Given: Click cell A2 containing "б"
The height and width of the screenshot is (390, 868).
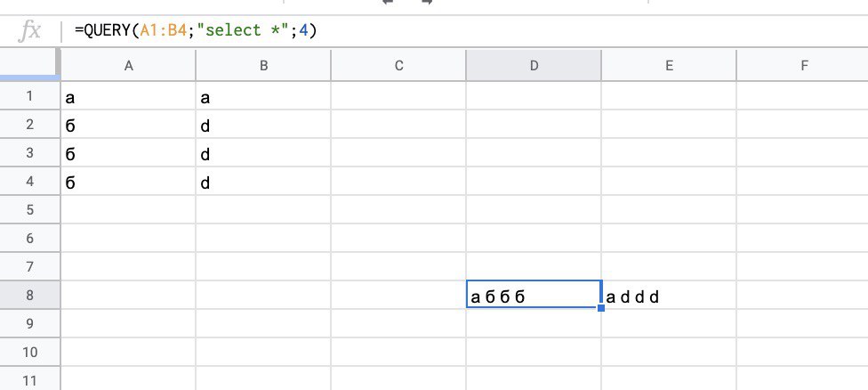Looking at the screenshot, I should (x=128, y=124).
